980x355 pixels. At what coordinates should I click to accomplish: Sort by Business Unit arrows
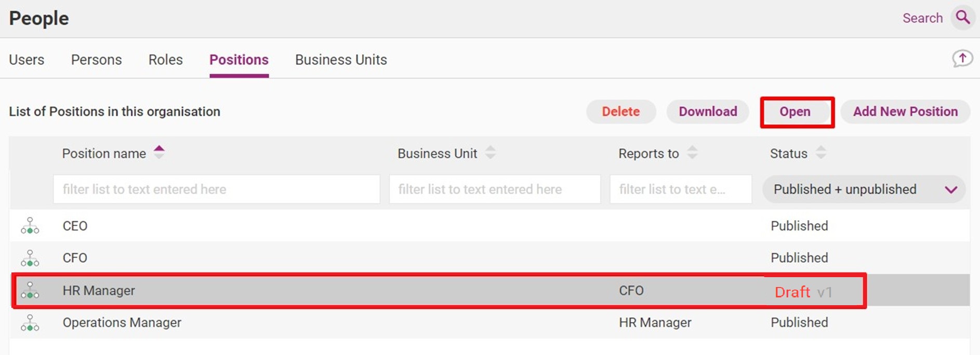pyautogui.click(x=490, y=153)
